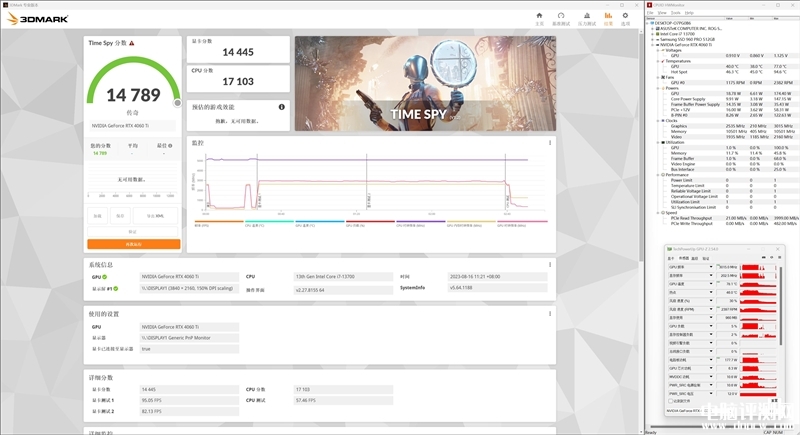Collapse the Speed node in HWMonitor

point(658,213)
